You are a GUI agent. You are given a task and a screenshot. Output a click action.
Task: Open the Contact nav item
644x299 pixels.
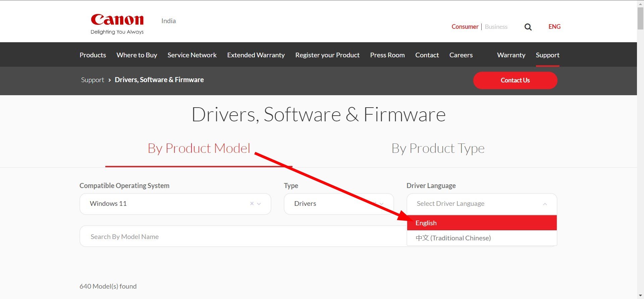(x=427, y=55)
